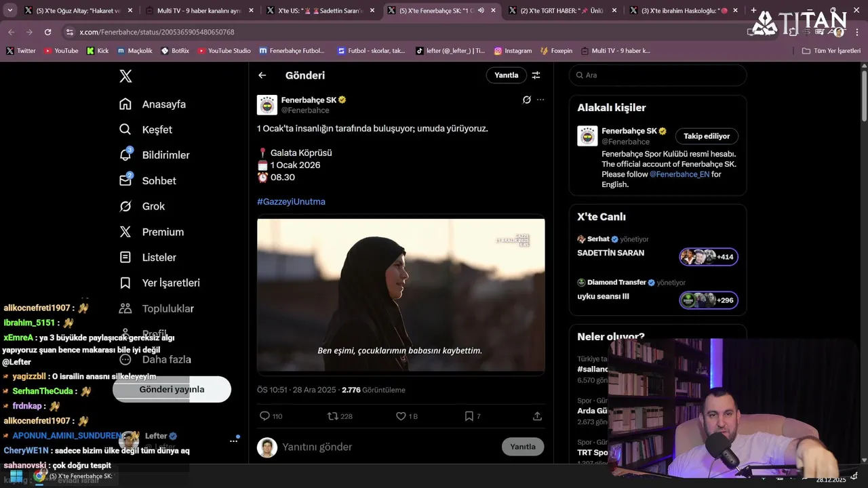Click the Grok icon on the post
Screen dimensions: 868x488
(526, 100)
